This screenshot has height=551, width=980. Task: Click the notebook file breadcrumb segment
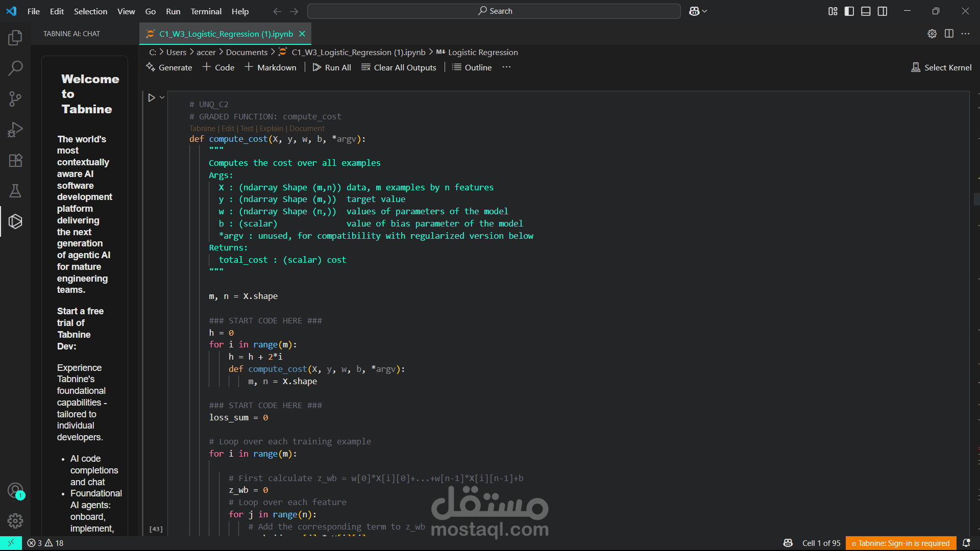click(352, 52)
